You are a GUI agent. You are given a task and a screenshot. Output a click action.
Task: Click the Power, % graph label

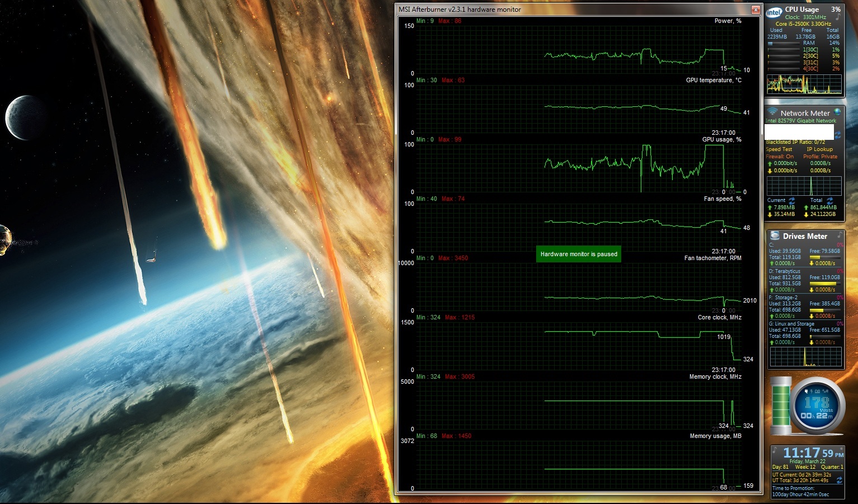(x=728, y=21)
